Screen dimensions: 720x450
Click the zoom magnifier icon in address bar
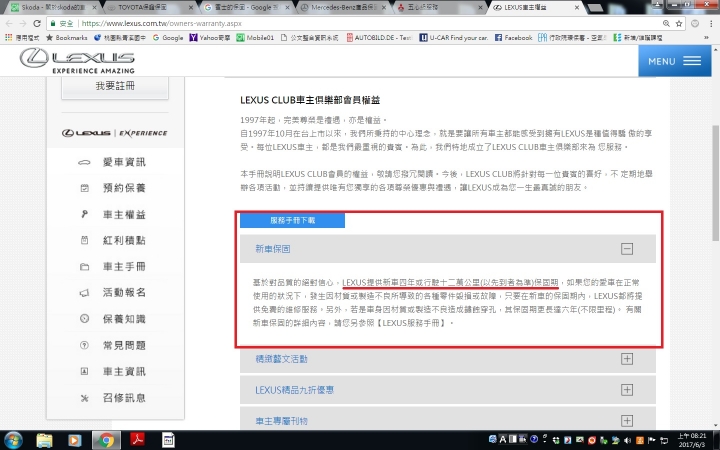coord(666,23)
